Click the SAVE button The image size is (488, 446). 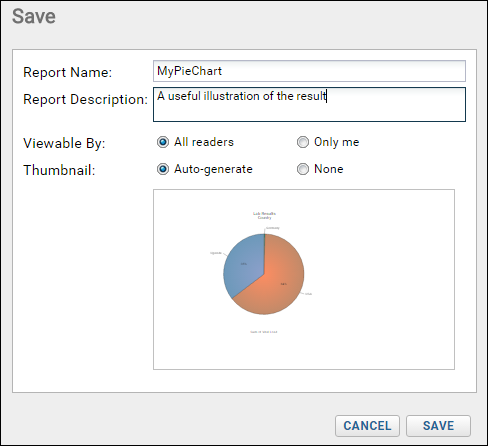coord(438,426)
